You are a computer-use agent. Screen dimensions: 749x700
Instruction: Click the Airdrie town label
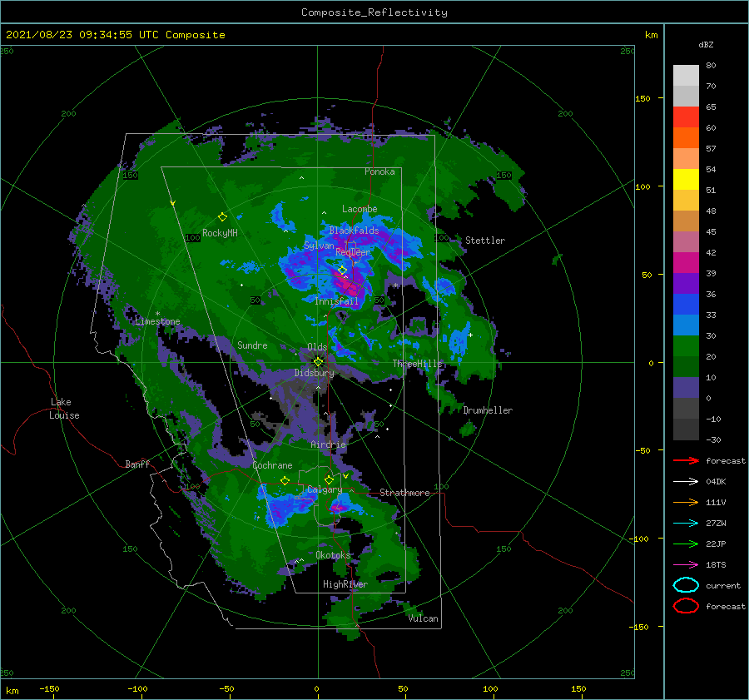click(x=328, y=444)
